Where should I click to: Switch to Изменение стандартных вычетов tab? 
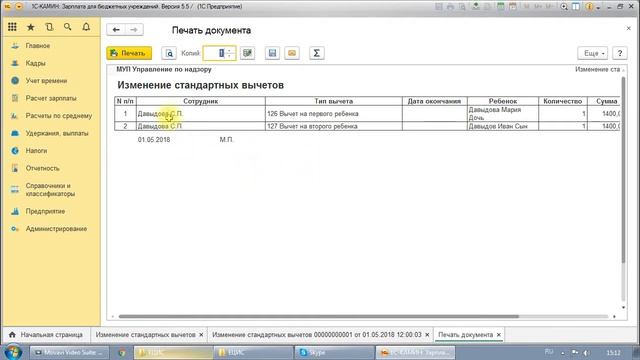(145, 335)
